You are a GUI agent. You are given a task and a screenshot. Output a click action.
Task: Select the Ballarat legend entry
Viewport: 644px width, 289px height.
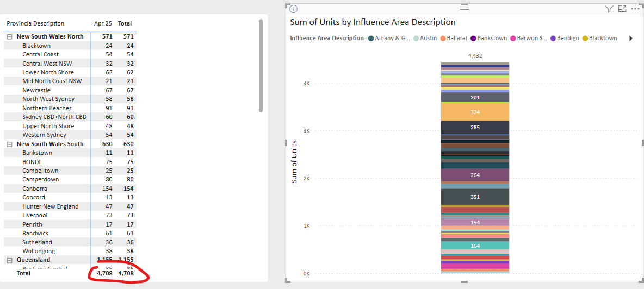[x=454, y=38]
